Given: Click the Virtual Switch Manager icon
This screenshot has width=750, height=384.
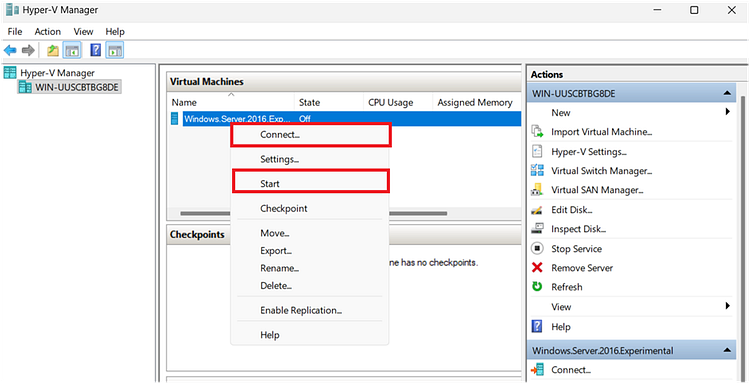Looking at the screenshot, I should click(538, 171).
